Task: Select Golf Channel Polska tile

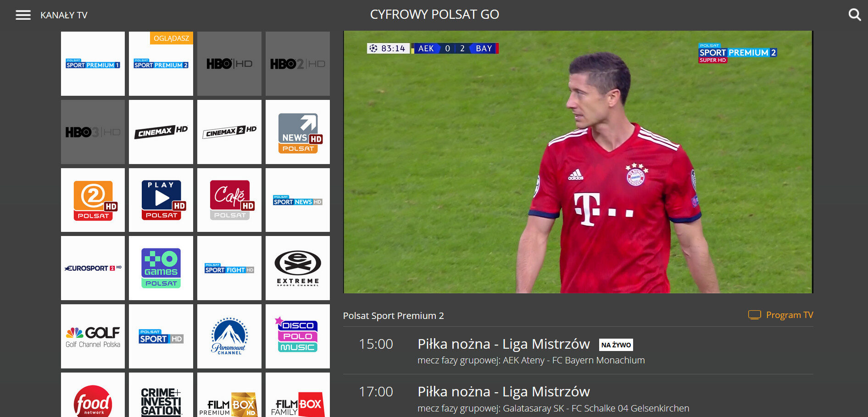Action: click(93, 336)
